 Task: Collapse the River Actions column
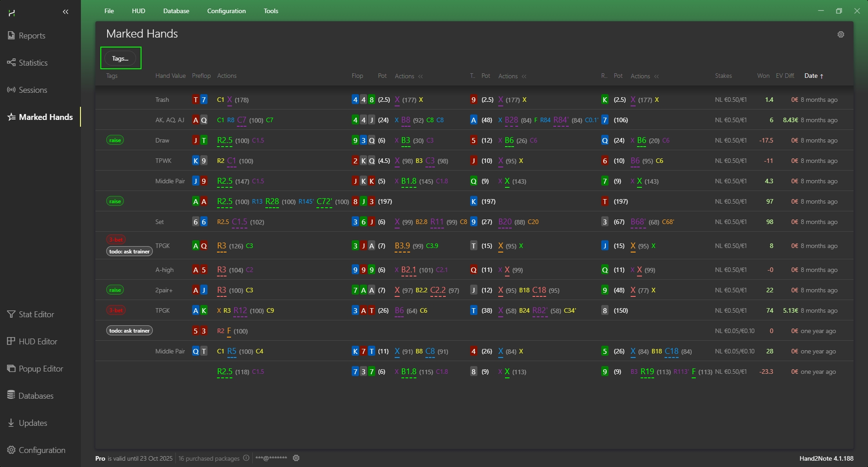[656, 76]
